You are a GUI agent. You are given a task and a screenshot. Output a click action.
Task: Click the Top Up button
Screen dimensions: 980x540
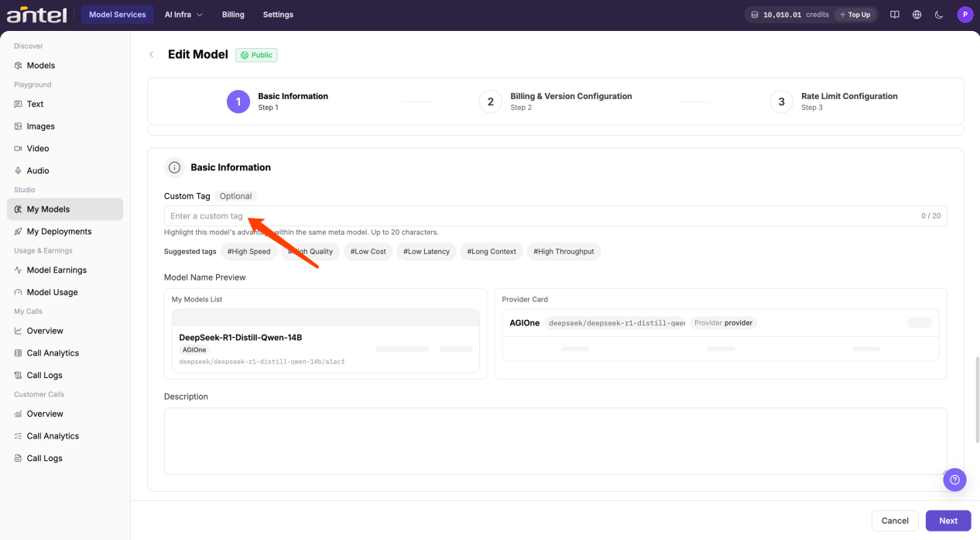tap(855, 15)
